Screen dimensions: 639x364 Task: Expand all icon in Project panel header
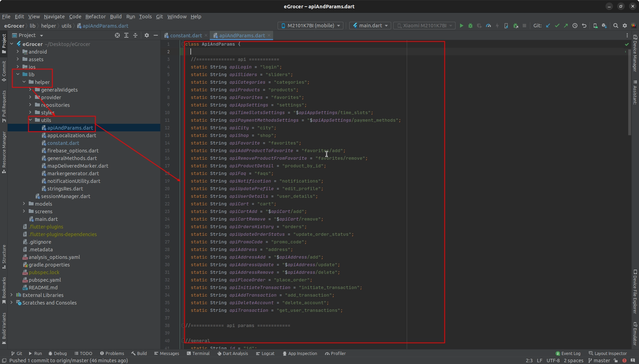point(126,35)
